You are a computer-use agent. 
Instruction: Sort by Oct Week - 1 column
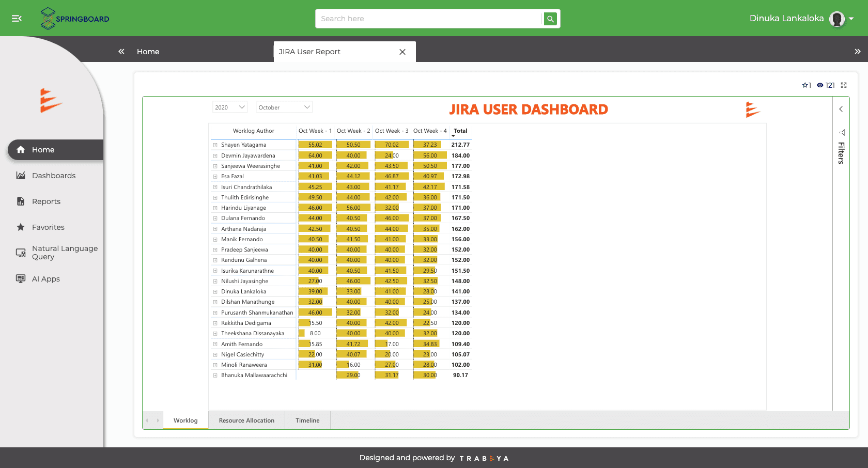[x=315, y=131]
